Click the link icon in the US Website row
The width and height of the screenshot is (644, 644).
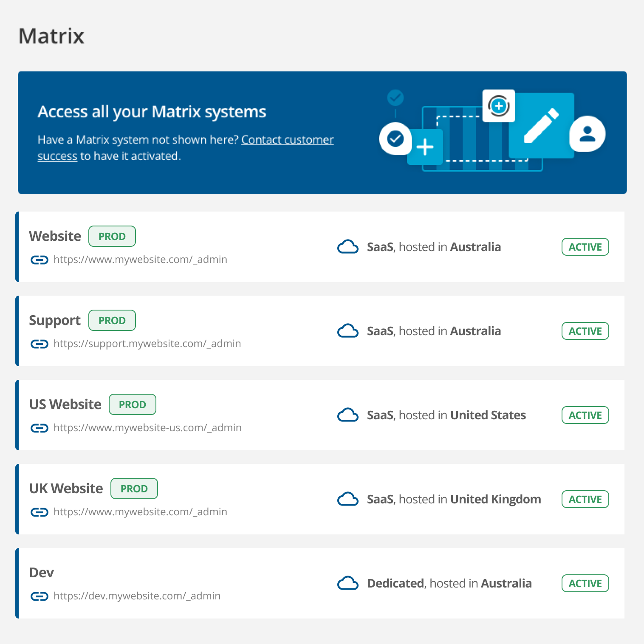(40, 428)
